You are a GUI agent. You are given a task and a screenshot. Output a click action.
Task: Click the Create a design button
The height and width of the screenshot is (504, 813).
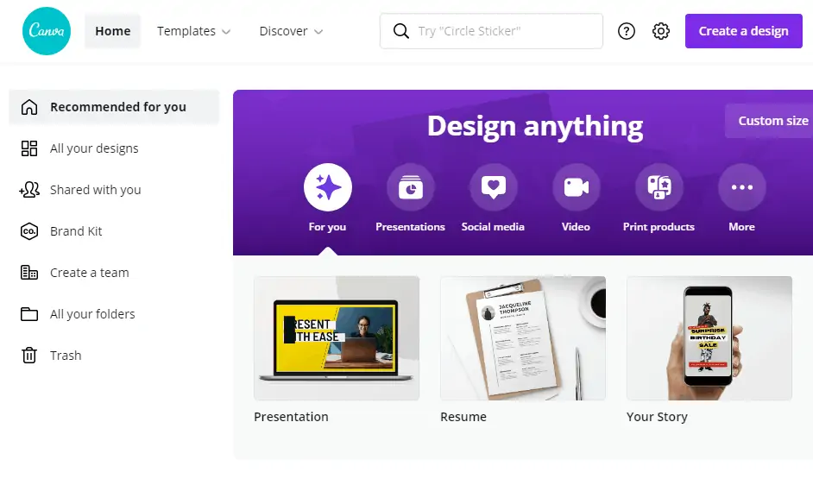[x=743, y=30]
